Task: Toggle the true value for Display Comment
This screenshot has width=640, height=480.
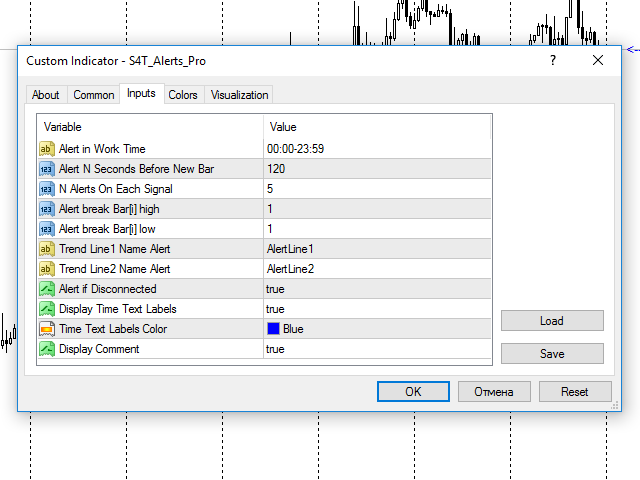Action: [377, 349]
